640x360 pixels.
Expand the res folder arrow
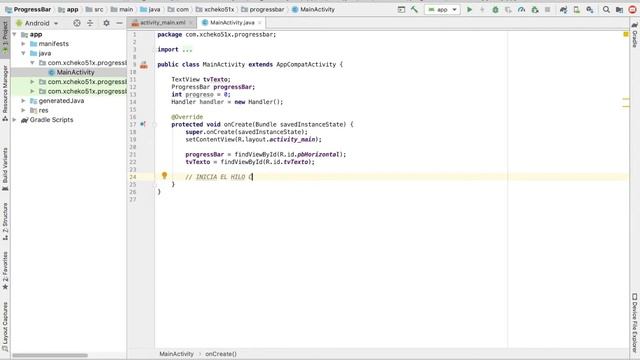point(24,110)
